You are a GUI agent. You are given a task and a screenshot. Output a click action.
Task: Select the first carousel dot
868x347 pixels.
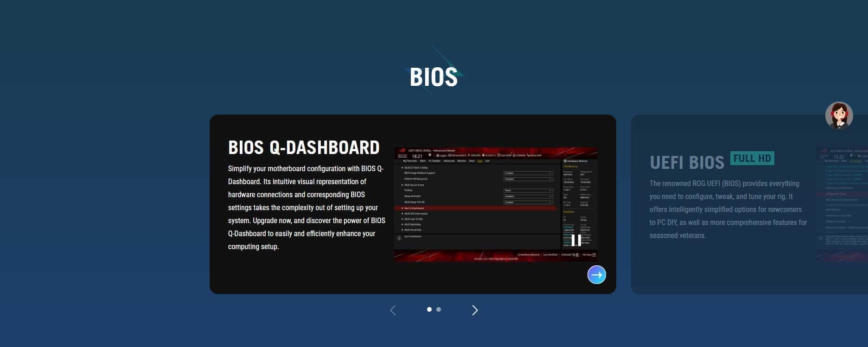click(x=429, y=309)
